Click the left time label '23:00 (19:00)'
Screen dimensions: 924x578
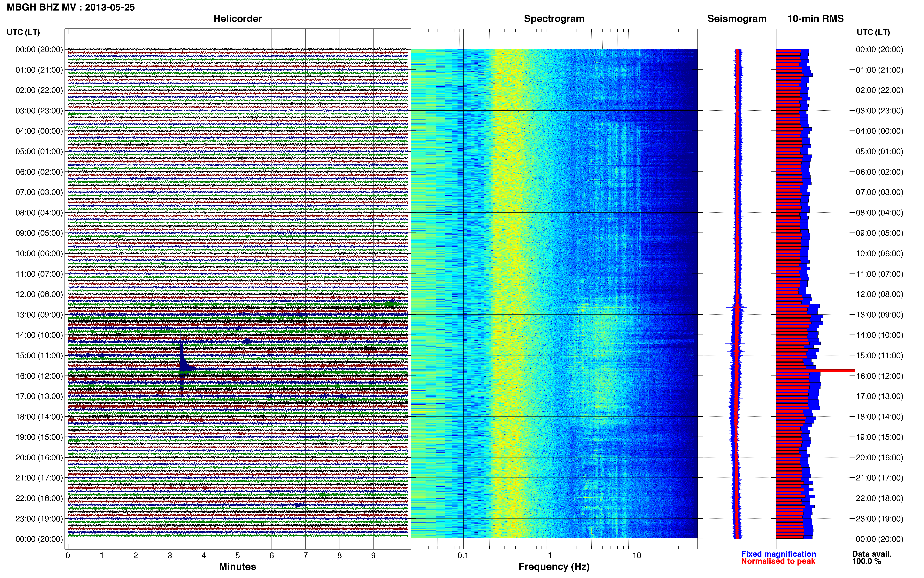click(39, 519)
